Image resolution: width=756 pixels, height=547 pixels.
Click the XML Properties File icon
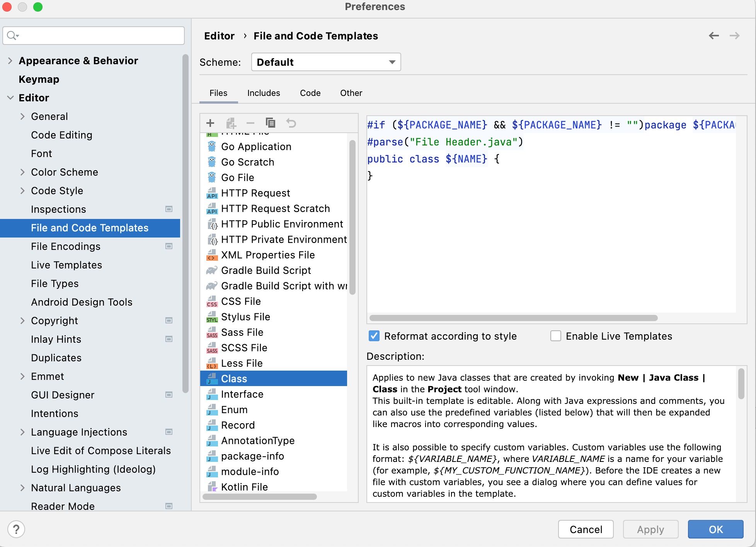click(x=212, y=255)
